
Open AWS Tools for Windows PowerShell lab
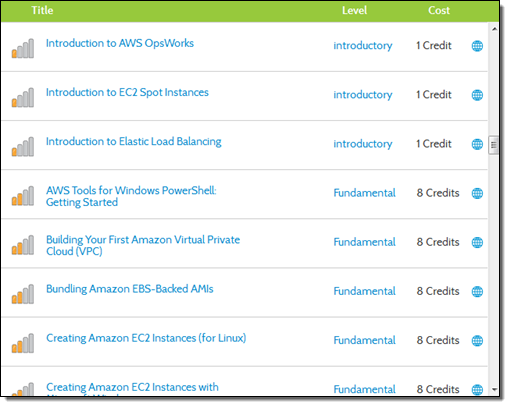[x=131, y=196]
